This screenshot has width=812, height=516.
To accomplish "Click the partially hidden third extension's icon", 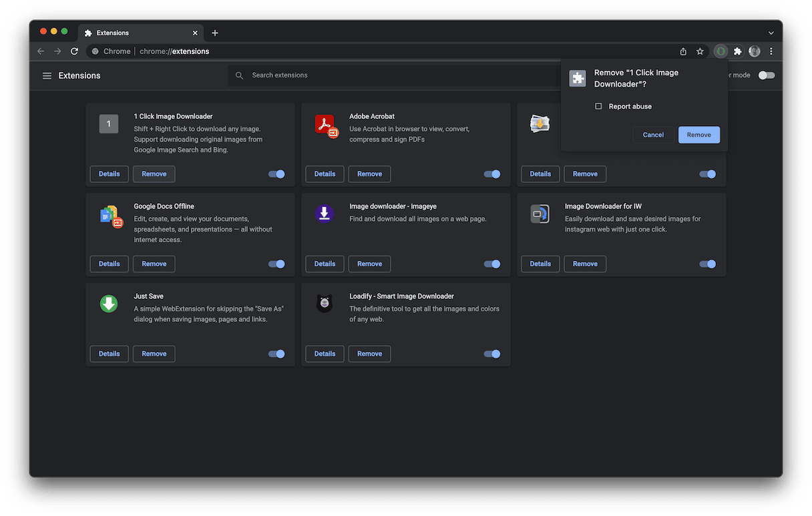I will pyautogui.click(x=540, y=123).
